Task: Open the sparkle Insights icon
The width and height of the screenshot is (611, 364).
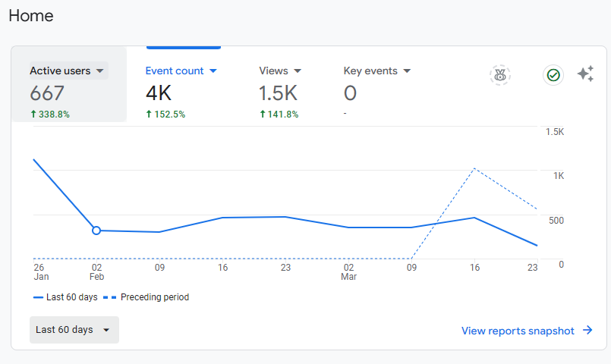Action: 585,74
